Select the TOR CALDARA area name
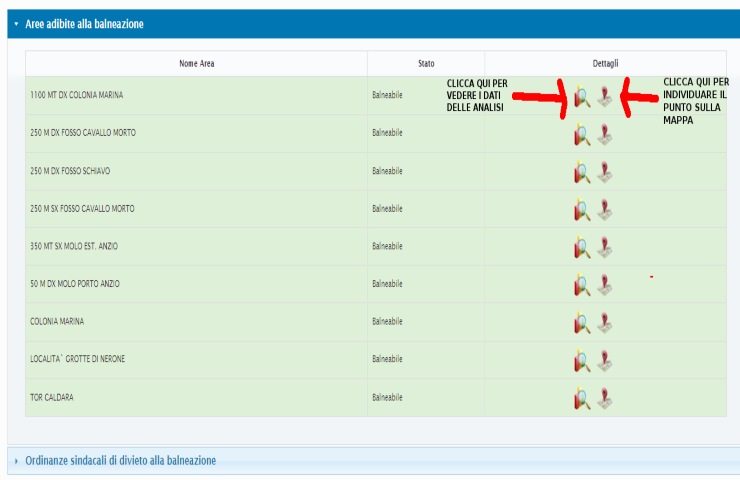 [x=52, y=397]
